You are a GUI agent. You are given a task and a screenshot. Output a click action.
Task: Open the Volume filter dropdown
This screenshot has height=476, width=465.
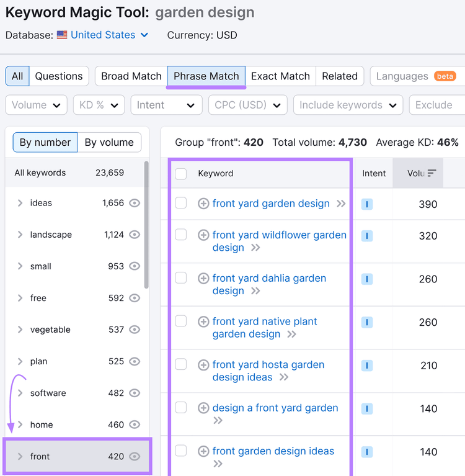[36, 105]
